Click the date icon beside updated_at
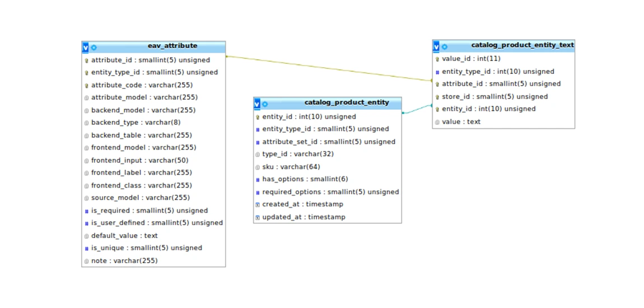The image size is (644, 308). point(258,217)
